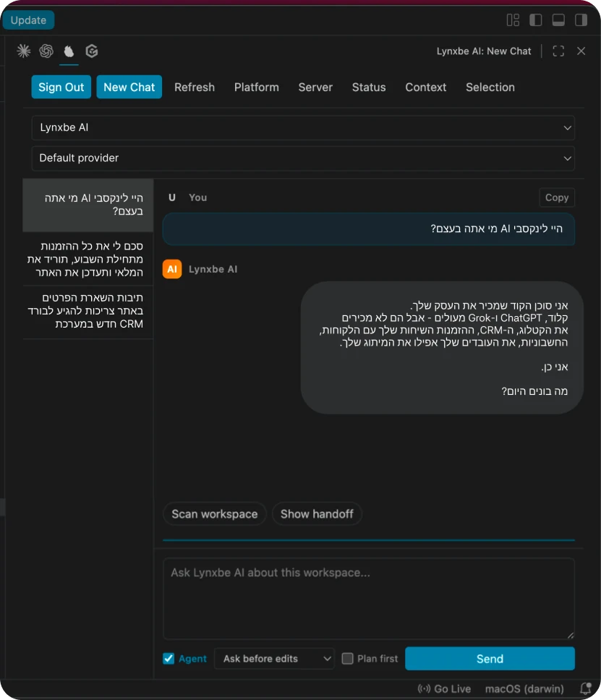601x700 pixels.
Task: Click the Show handoff button
Action: 317,514
